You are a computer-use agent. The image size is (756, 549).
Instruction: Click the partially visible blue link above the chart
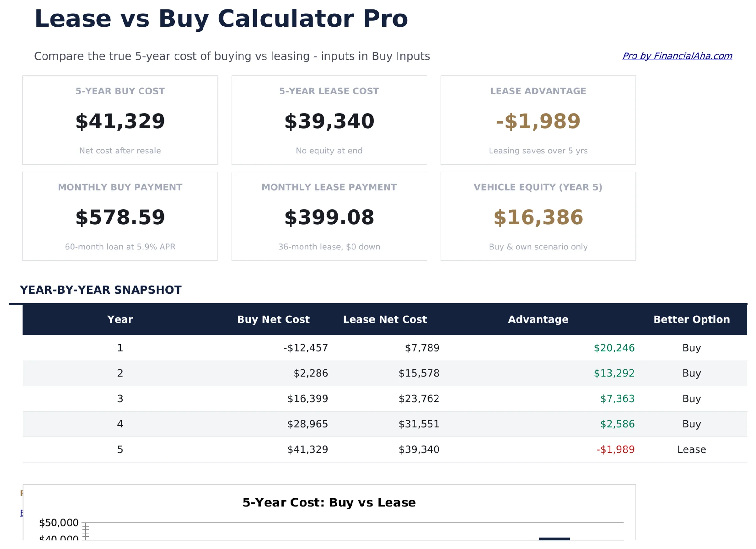pos(22,513)
